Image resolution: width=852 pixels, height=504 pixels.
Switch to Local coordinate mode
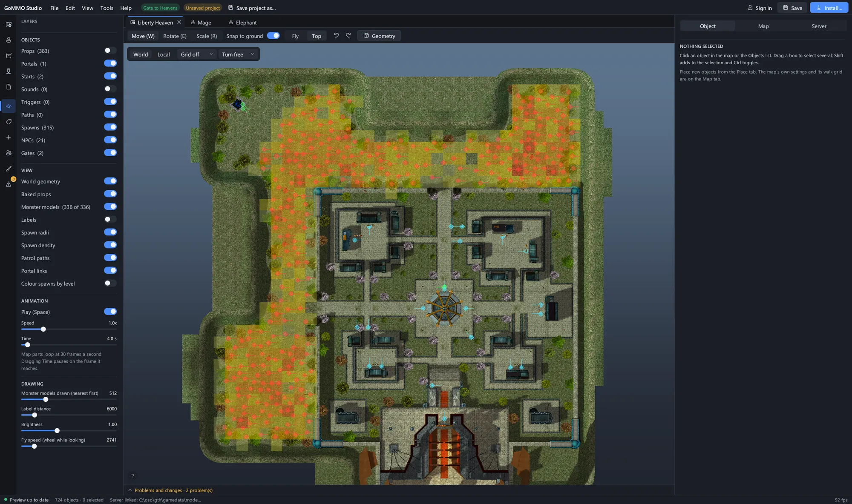pyautogui.click(x=164, y=54)
